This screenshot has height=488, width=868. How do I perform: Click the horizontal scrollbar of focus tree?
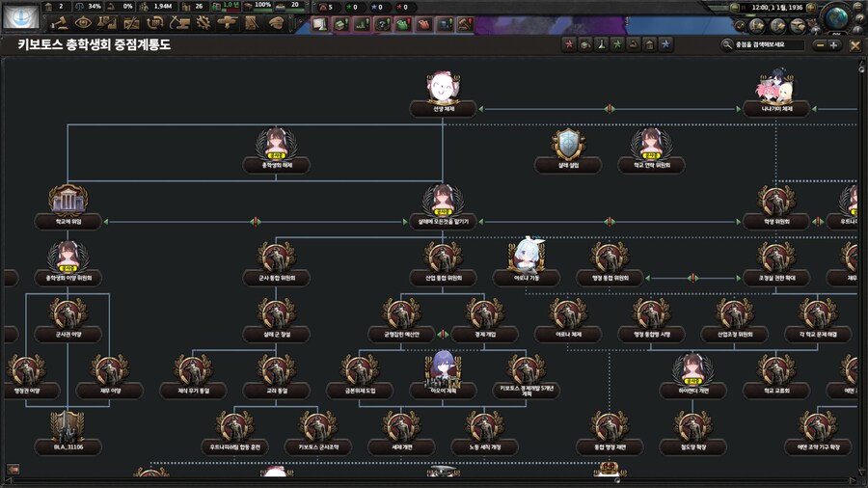coord(432,481)
